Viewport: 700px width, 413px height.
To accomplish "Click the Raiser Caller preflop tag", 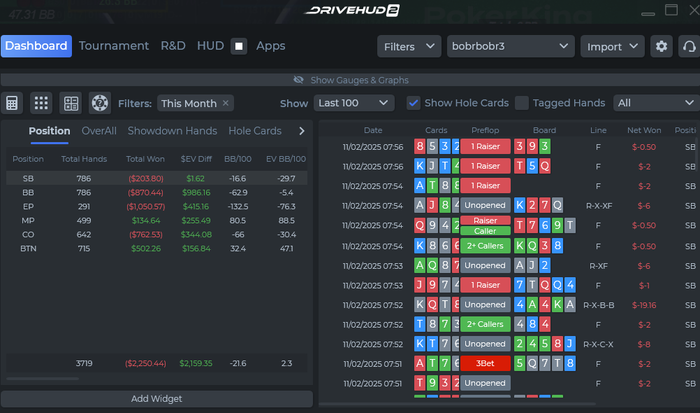I will [x=485, y=225].
